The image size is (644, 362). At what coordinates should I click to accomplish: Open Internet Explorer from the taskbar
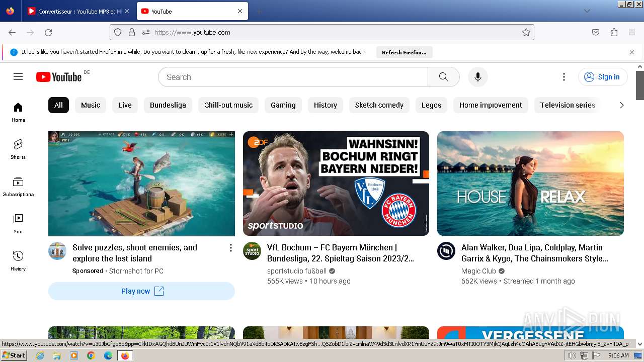click(40, 355)
